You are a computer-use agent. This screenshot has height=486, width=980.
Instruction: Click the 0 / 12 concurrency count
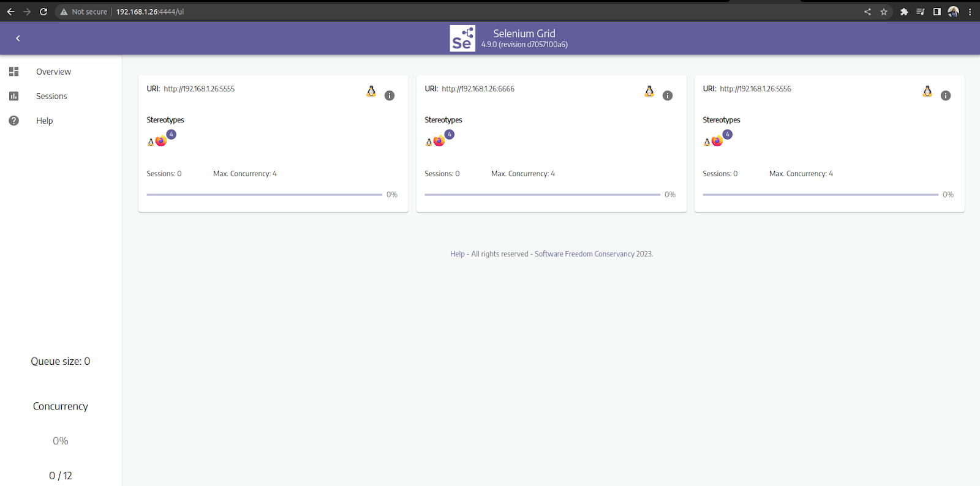click(61, 476)
